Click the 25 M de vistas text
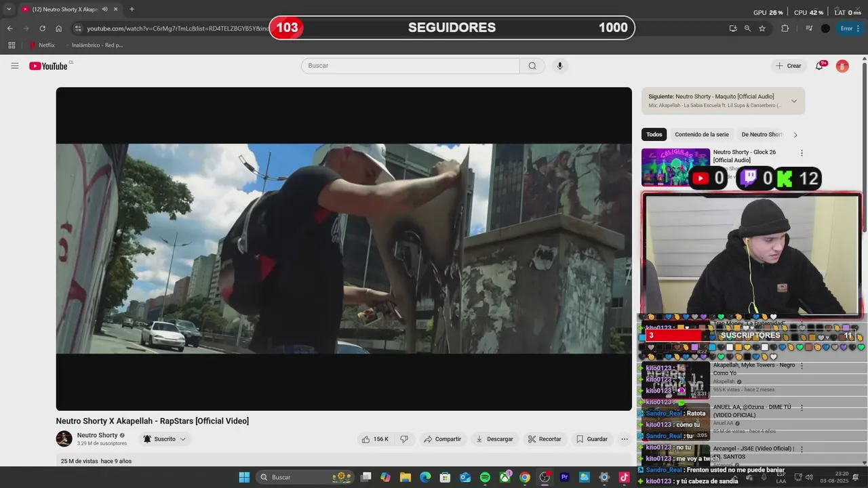The image size is (868, 488). point(79,461)
